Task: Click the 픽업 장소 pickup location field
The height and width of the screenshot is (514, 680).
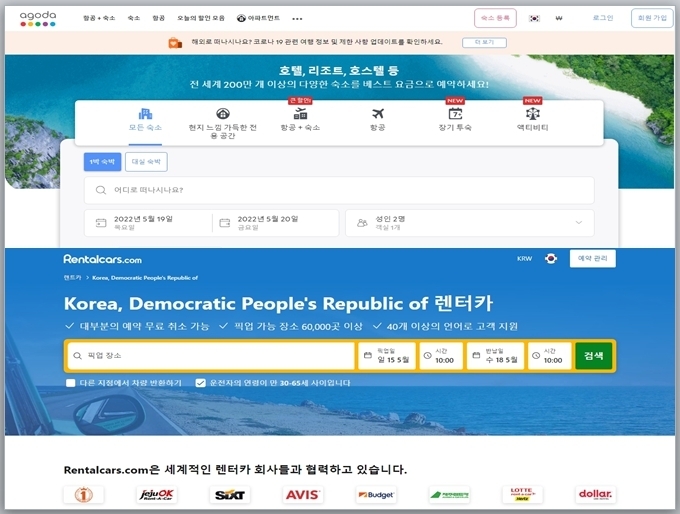Action: 211,356
